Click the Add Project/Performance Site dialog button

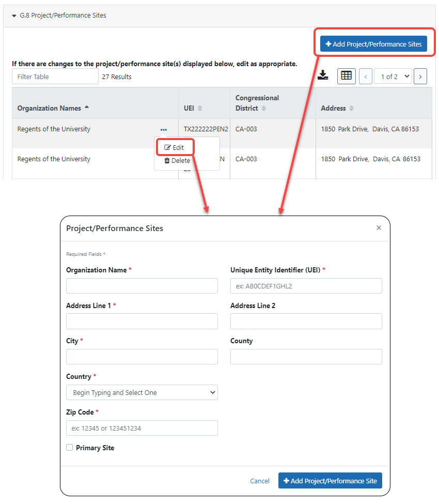tap(330, 481)
